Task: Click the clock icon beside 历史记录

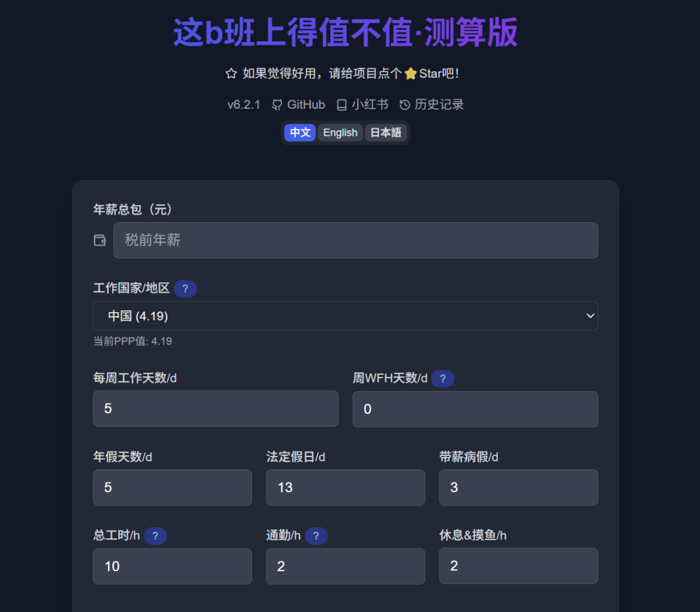Action: pyautogui.click(x=405, y=104)
